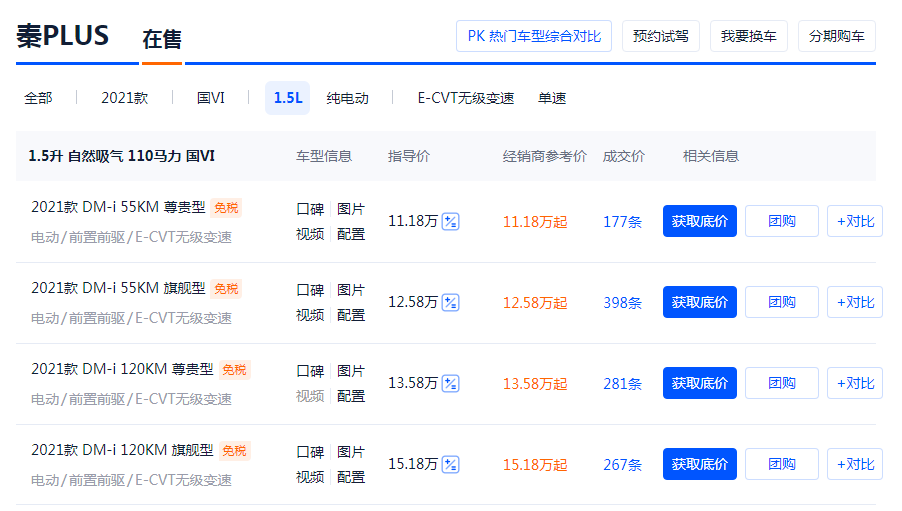
Task: Open 配置 specs for 120KM 旗舰型
Action: [351, 478]
